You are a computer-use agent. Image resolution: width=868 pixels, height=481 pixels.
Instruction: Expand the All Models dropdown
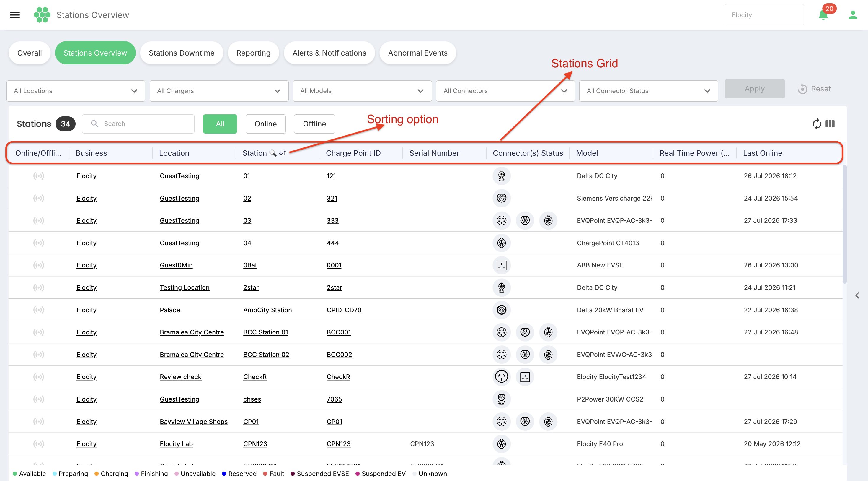coord(362,91)
